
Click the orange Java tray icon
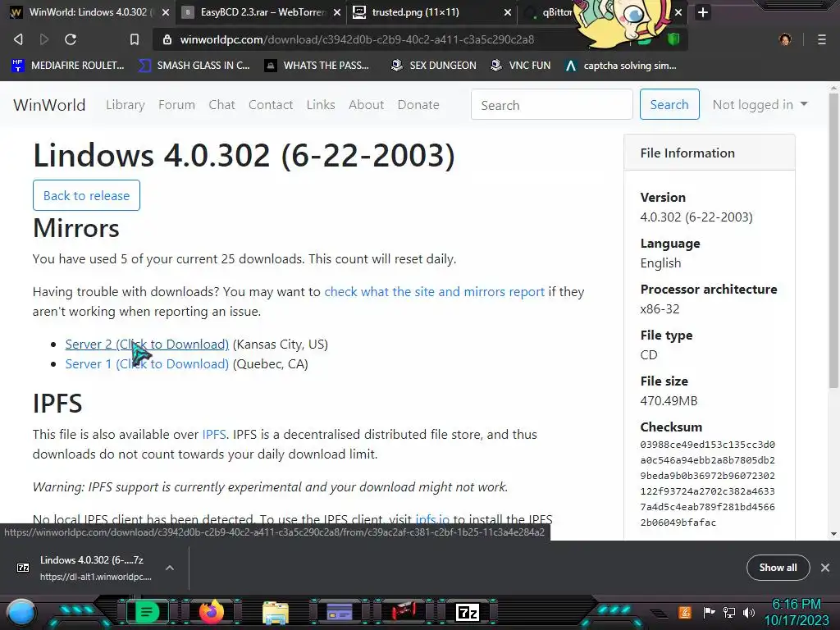685,612
